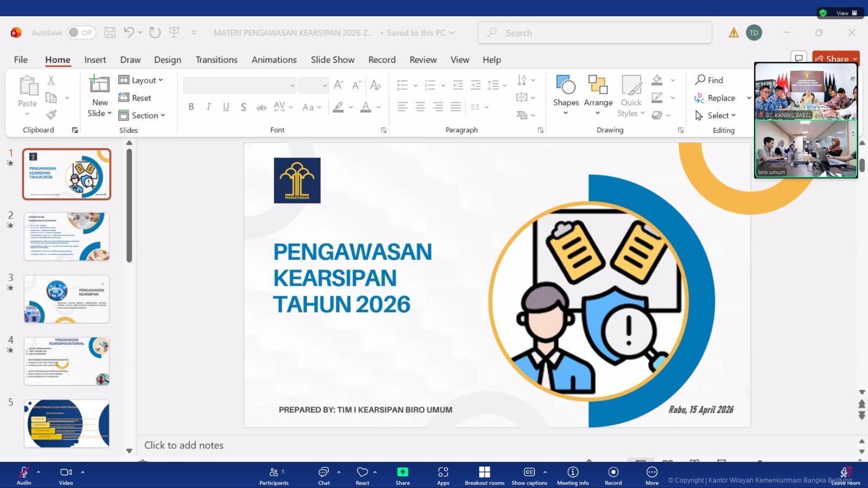Open the Slide Show tab
The width and height of the screenshot is (868, 488).
point(332,60)
